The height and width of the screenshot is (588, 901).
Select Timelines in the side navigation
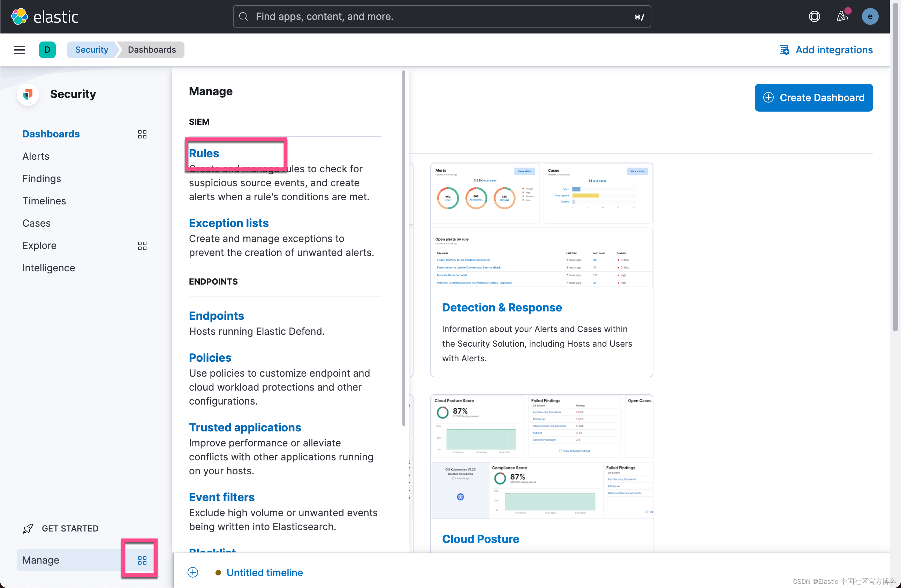pos(44,201)
